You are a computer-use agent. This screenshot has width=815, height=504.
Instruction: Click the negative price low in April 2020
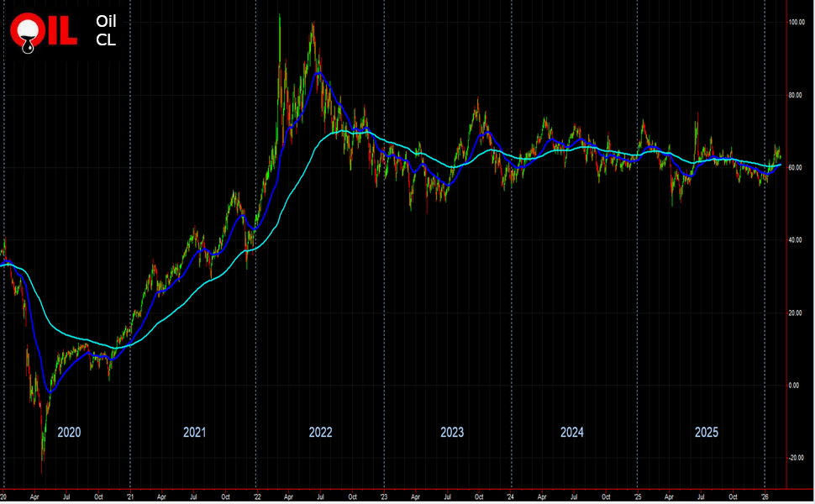[x=42, y=460]
